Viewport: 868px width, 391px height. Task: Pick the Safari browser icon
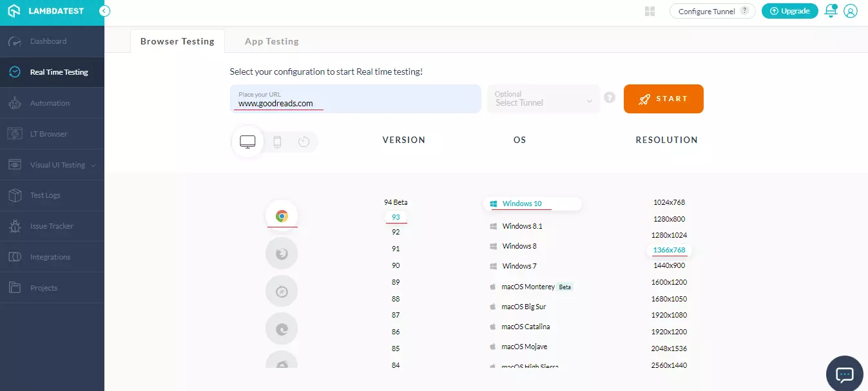282,291
